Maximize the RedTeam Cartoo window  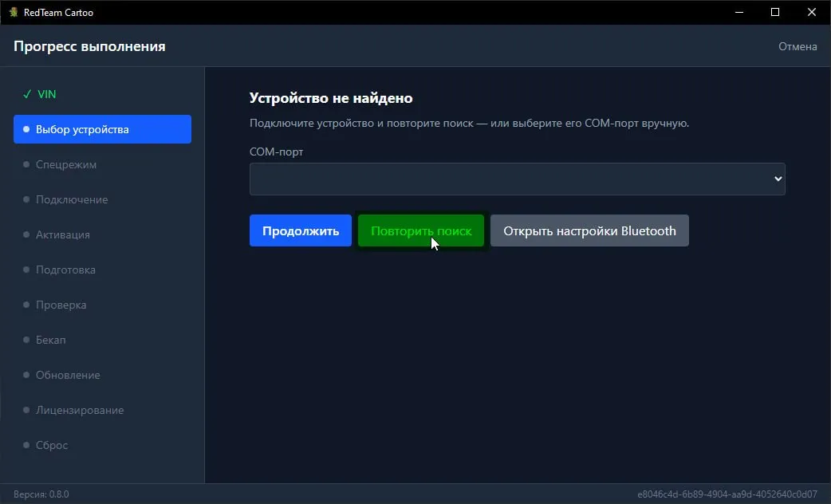775,12
